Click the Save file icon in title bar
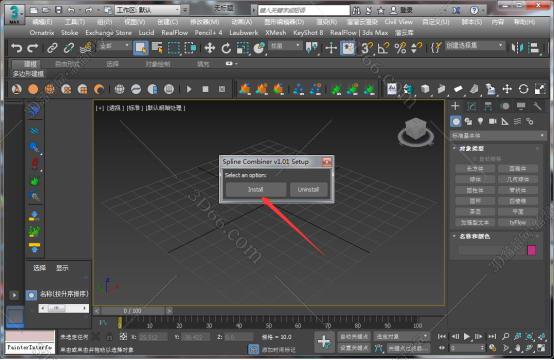This screenshot has width=554, height=360. pyautogui.click(x=59, y=10)
